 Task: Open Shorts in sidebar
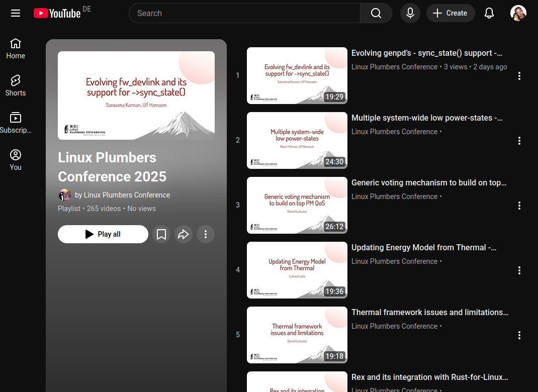click(16, 86)
